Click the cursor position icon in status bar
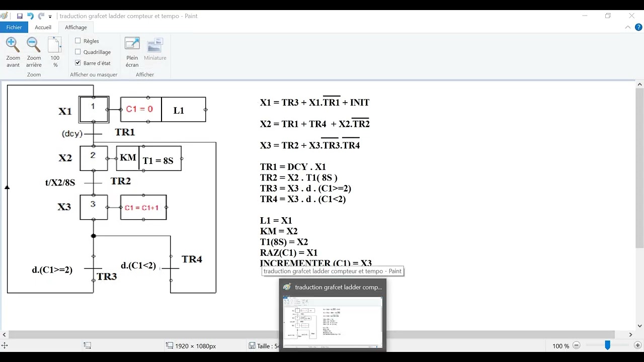 5,345
